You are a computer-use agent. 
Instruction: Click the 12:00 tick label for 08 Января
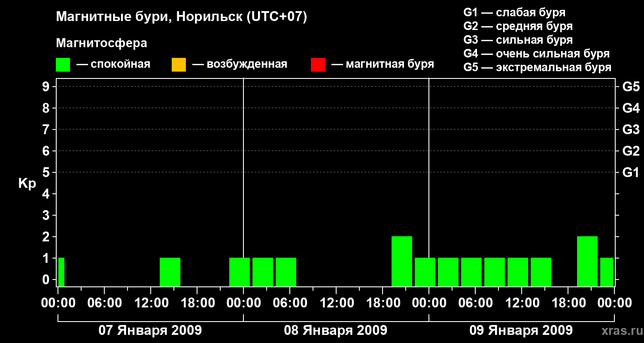pyautogui.click(x=336, y=303)
